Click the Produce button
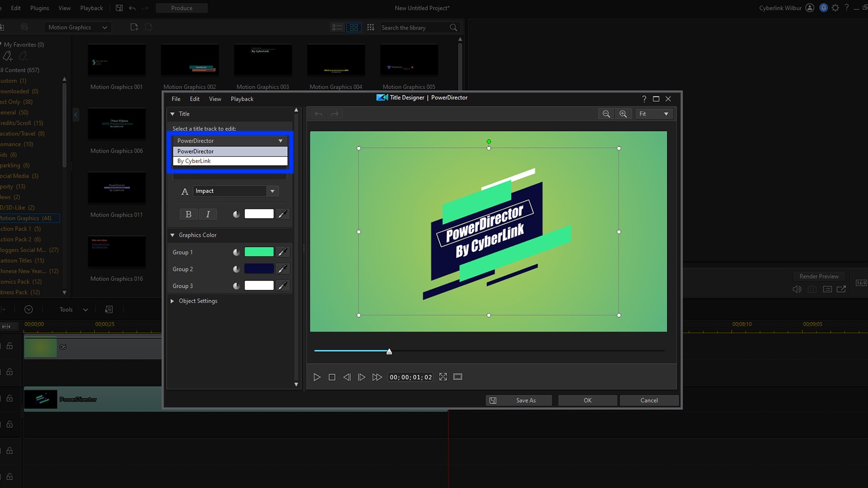Viewport: 868px width, 488px height. [181, 8]
